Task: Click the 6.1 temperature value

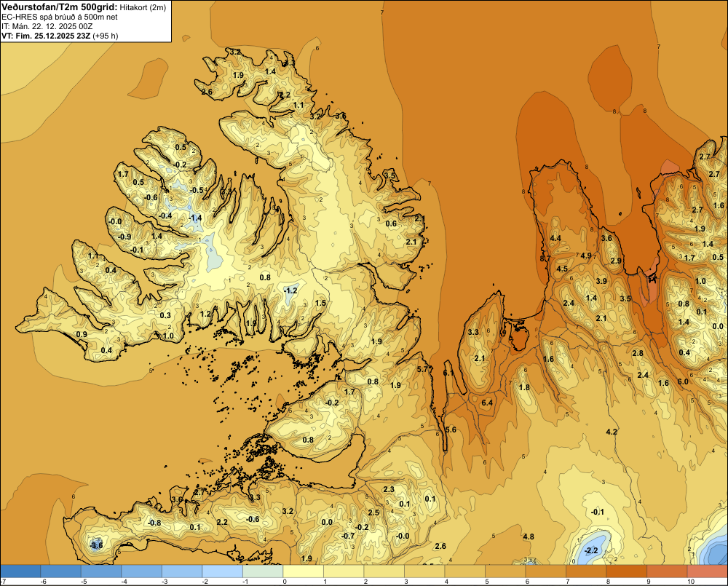Action: tap(448, 373)
